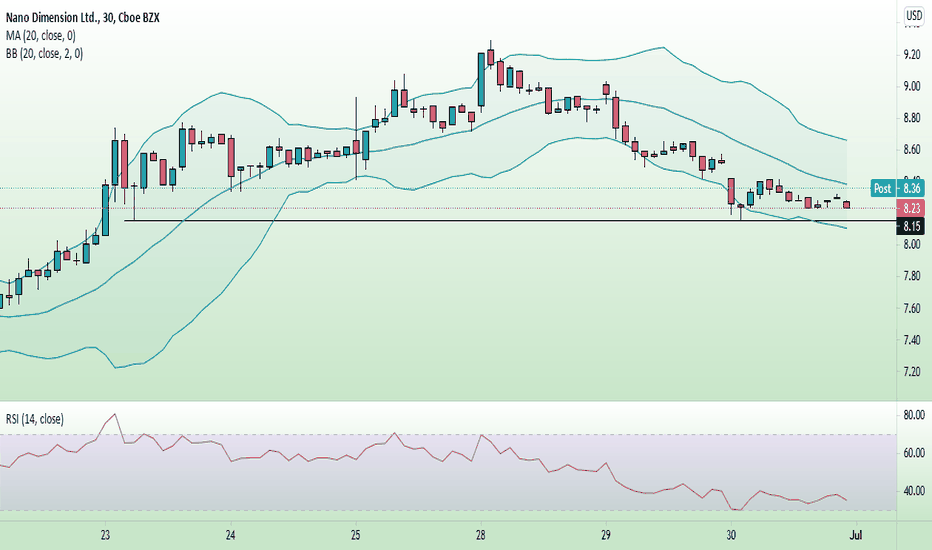Screen dimensions: 932x550
Task: Click the RSI (14, close) indicator label
Action: click(x=34, y=419)
